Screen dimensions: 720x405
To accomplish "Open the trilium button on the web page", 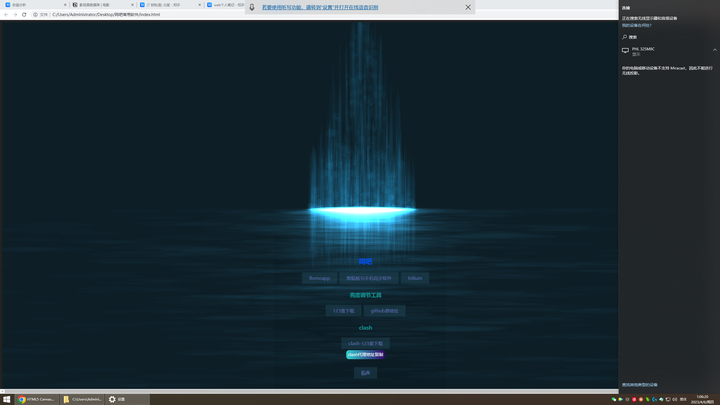I will 415,278.
